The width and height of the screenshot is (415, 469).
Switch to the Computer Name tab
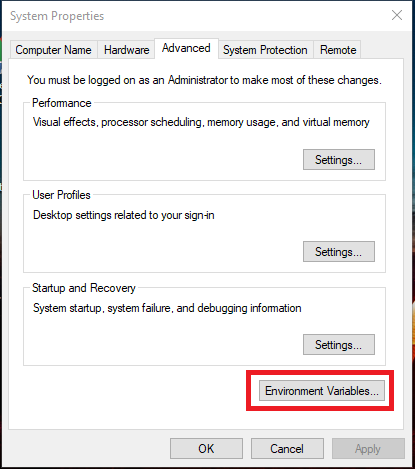point(53,50)
